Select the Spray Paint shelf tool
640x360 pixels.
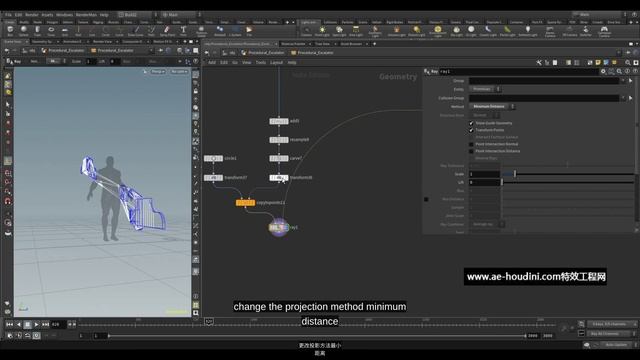(167, 31)
